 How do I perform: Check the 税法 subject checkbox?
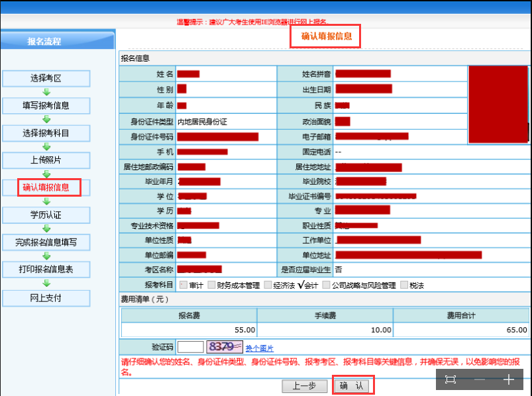[404, 285]
